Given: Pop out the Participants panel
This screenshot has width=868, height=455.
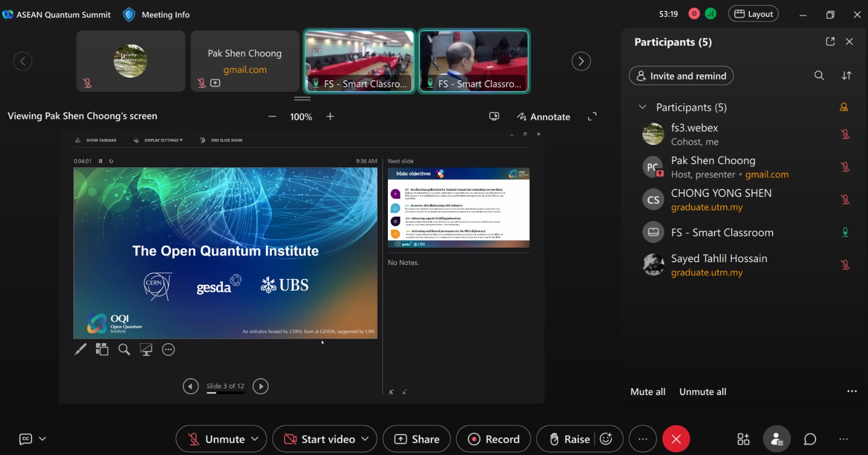Looking at the screenshot, I should tap(830, 42).
